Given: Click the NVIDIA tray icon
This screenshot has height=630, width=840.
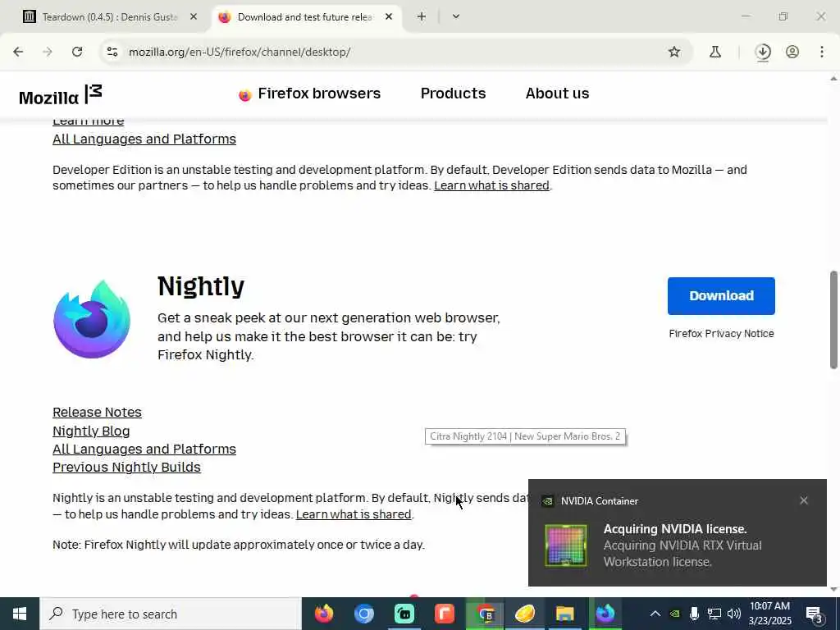Looking at the screenshot, I should point(675,614).
